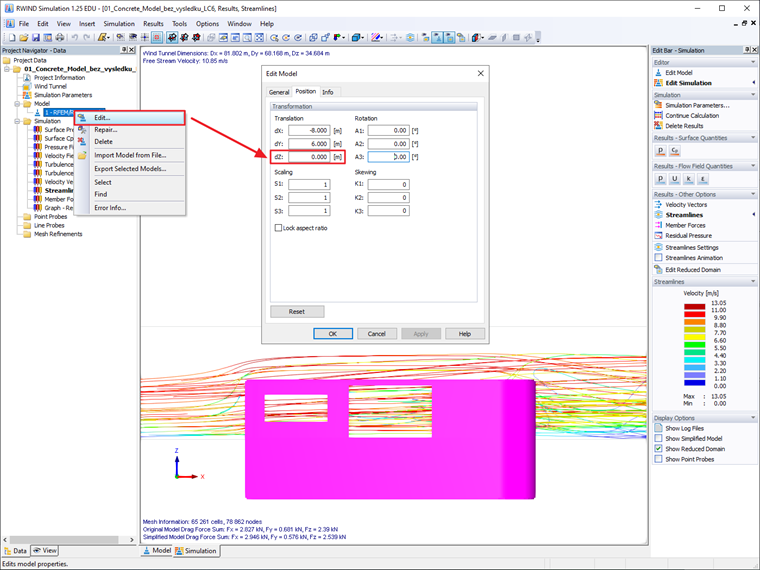760x570 pixels.
Task: Collapse the Display Options section
Action: (x=753, y=418)
